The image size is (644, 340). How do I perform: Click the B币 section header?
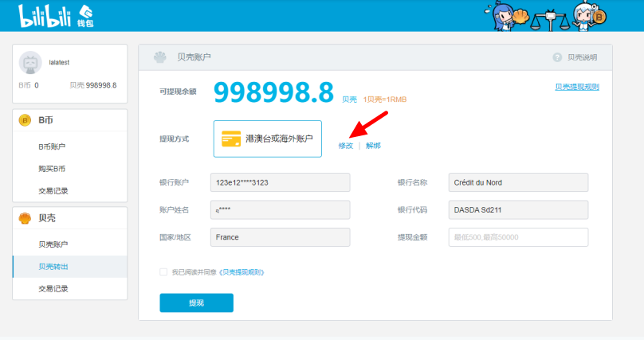point(70,120)
